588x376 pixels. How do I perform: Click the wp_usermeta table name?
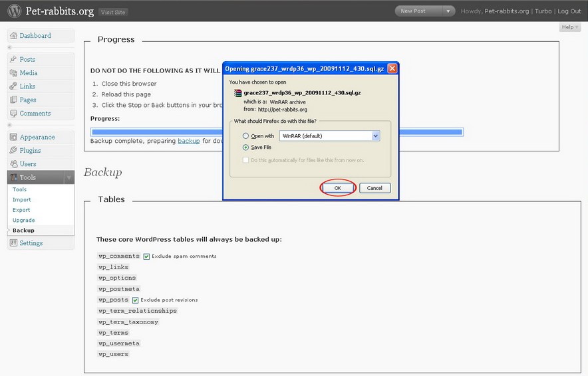[119, 343]
